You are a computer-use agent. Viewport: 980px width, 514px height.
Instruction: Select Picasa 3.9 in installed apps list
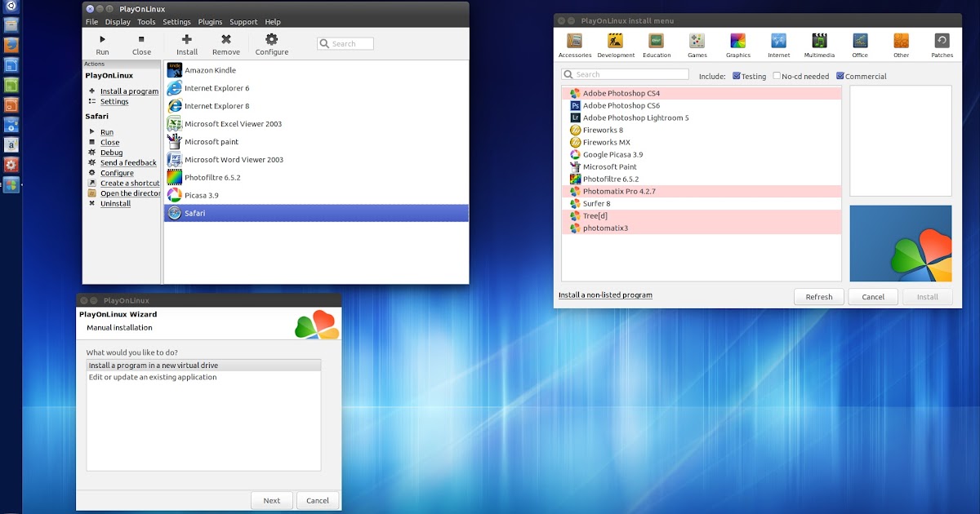click(x=316, y=196)
